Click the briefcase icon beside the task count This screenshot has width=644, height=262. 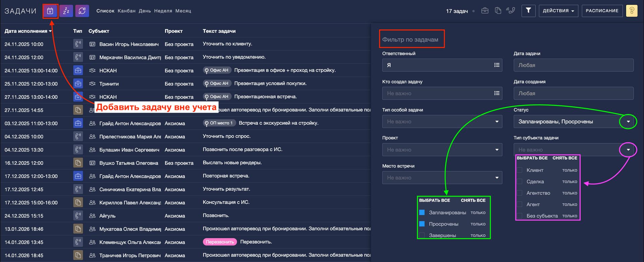485,11
